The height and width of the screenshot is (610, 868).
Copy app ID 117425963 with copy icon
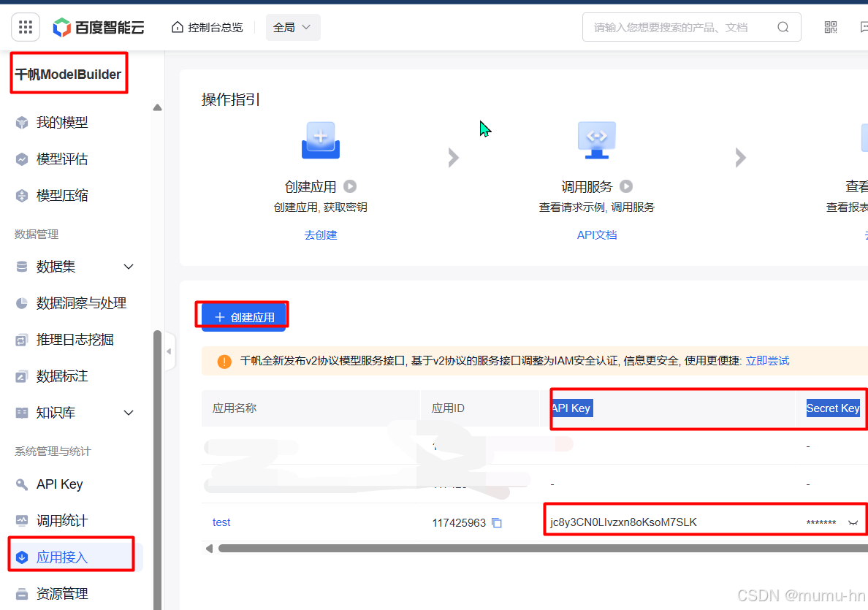(497, 522)
